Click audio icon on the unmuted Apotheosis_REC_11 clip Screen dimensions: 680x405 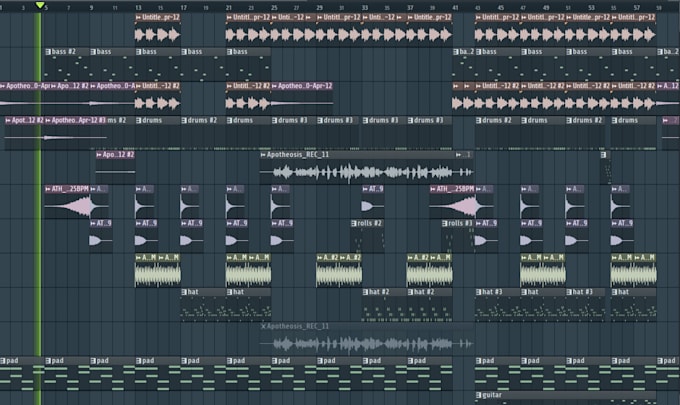coord(263,155)
